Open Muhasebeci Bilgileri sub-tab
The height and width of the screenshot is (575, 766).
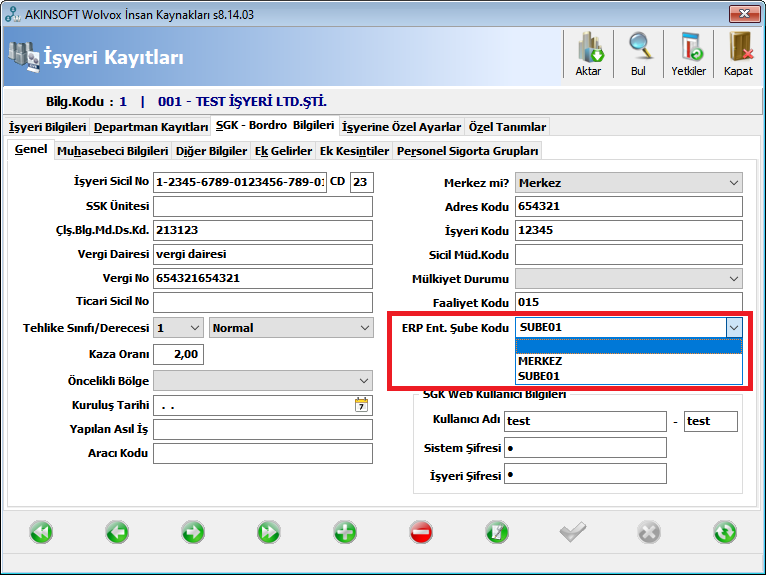[113, 151]
